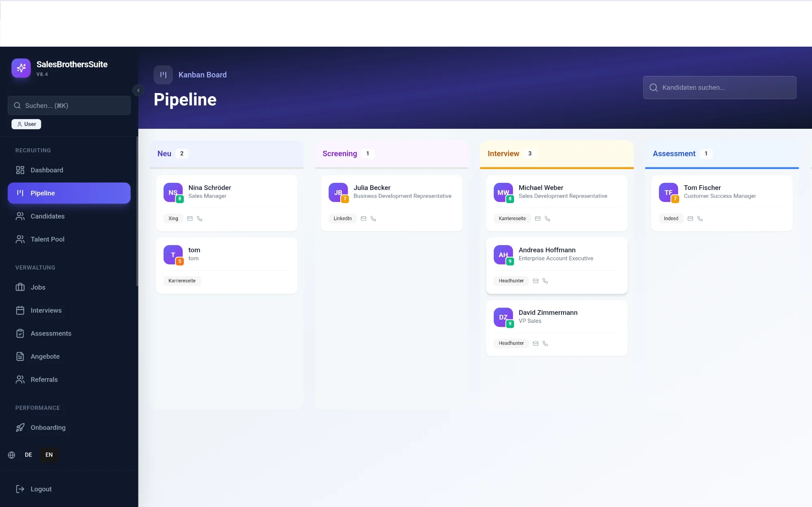This screenshot has width=812, height=507.
Task: Click Julia Becker's phone icon
Action: click(x=373, y=219)
